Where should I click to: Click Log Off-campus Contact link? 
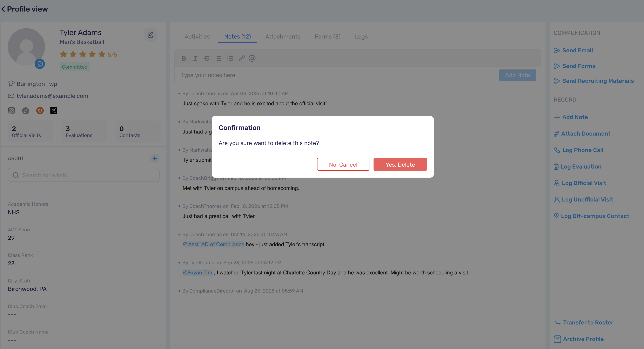tap(591, 216)
